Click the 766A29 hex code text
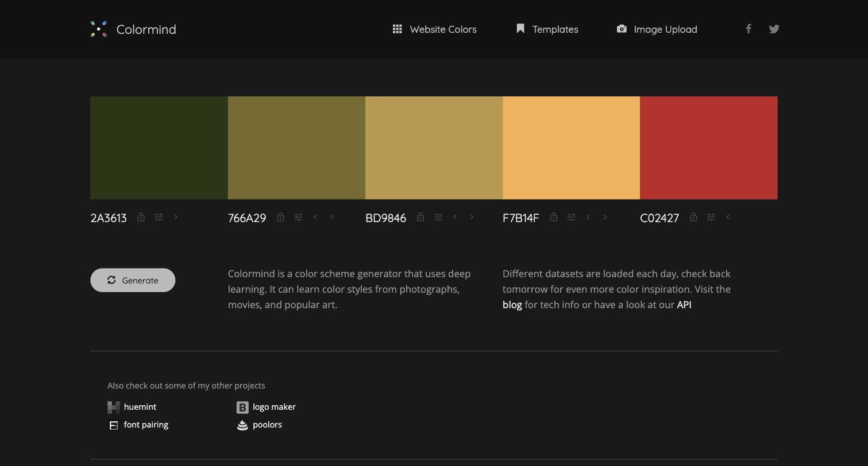868x466 pixels. point(247,218)
